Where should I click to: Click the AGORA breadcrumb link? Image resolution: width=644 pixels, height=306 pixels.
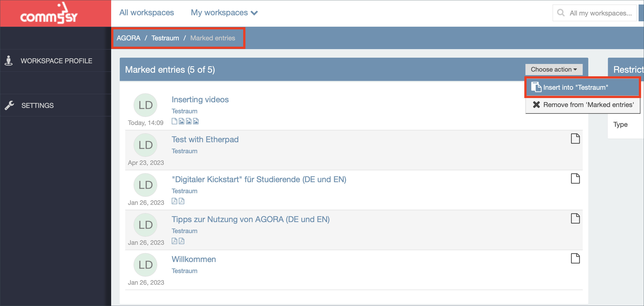(128, 38)
